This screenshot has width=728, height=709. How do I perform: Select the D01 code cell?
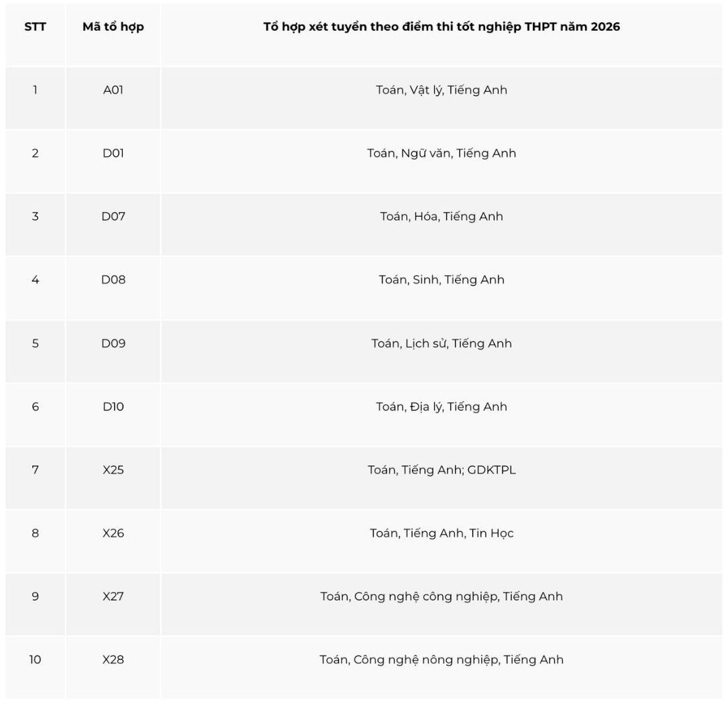[113, 154]
